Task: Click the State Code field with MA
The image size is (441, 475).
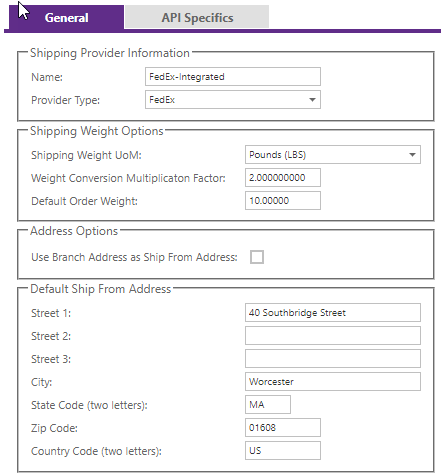Action: coord(268,405)
